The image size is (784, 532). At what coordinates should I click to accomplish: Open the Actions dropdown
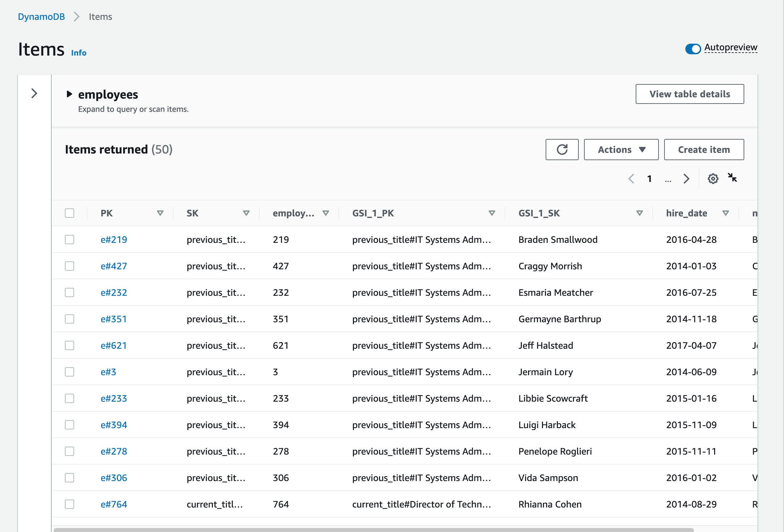621,149
